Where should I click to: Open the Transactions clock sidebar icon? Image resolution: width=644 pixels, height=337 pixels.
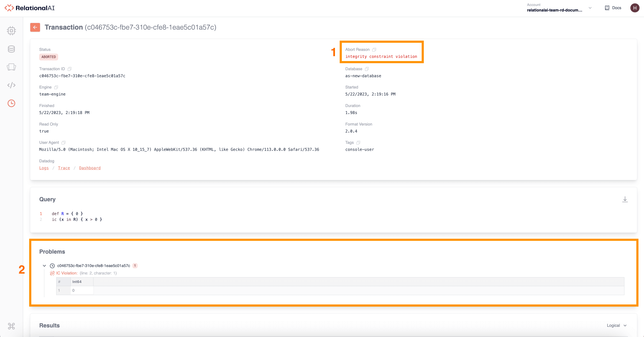(x=11, y=103)
